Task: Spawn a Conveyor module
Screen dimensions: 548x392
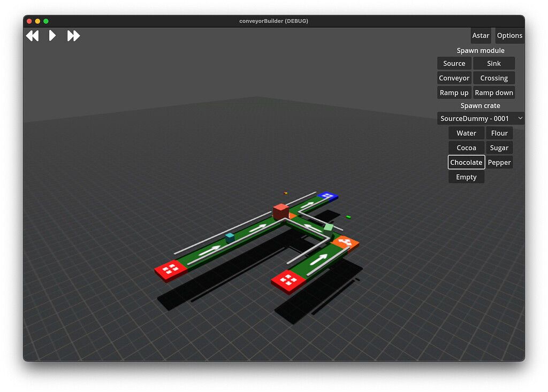Action: [454, 78]
